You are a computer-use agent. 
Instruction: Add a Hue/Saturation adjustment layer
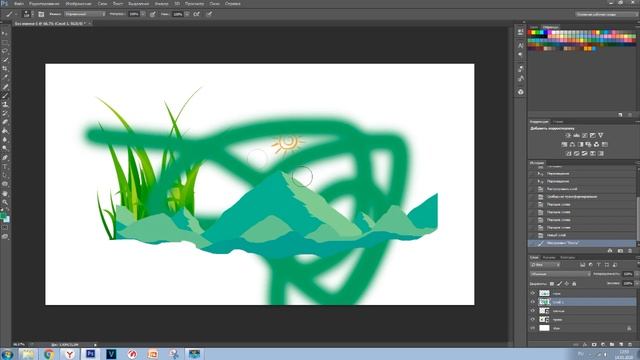pyautogui.click(x=564, y=144)
